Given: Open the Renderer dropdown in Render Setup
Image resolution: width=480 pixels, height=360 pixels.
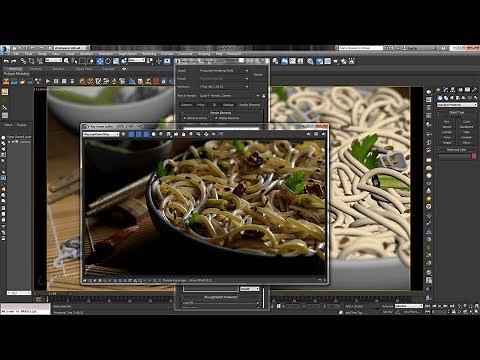Looking at the screenshot, I should point(224,87).
